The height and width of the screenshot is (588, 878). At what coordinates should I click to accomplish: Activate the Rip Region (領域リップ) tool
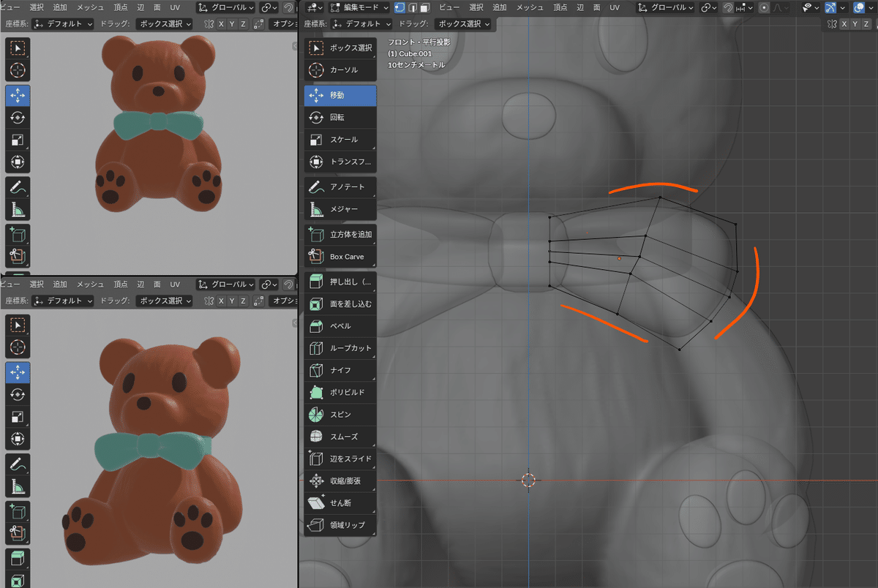(340, 525)
